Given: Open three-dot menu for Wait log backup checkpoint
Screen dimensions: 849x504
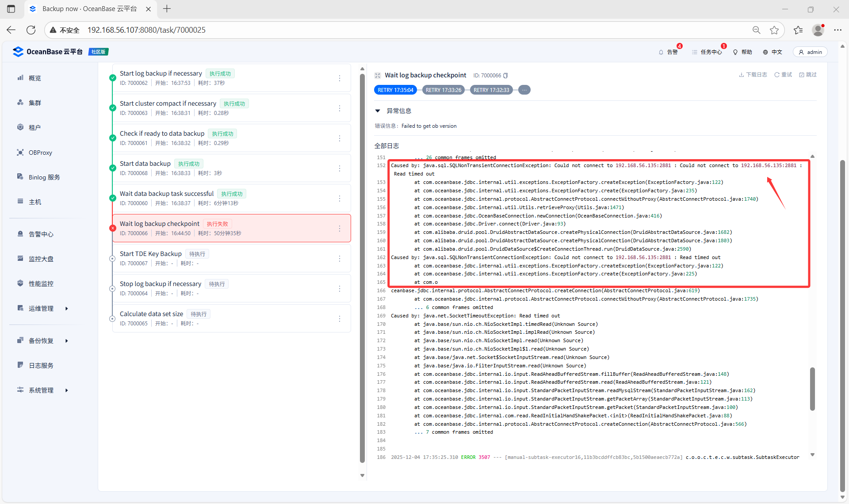Looking at the screenshot, I should pyautogui.click(x=340, y=229).
